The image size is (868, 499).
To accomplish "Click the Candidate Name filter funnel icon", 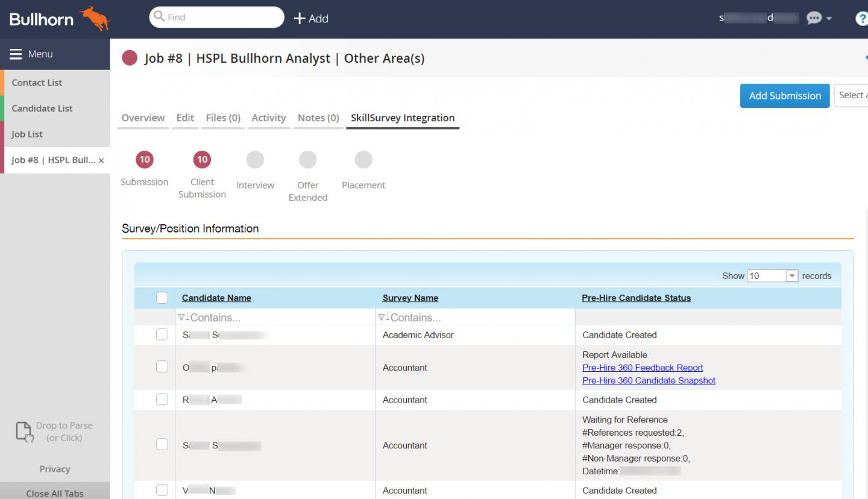I will (x=183, y=317).
